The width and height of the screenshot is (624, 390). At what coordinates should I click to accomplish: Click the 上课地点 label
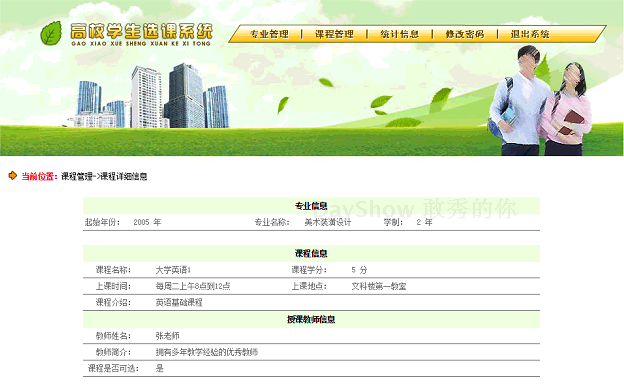(309, 286)
